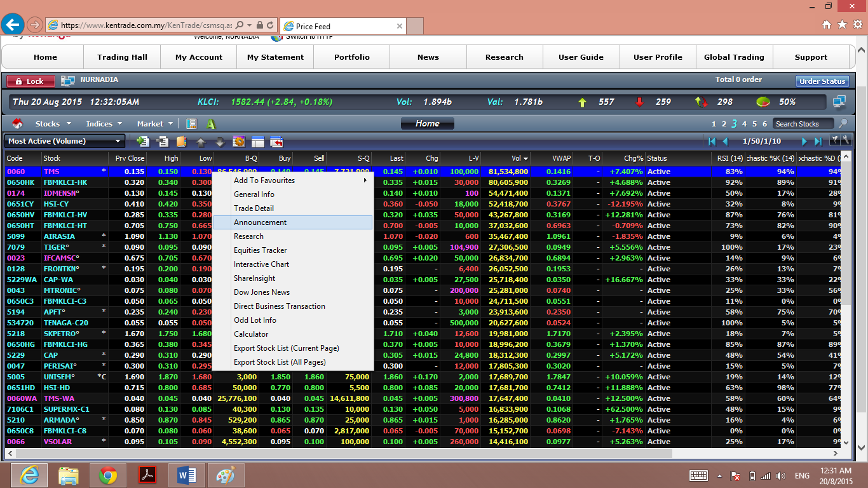This screenshot has height=488, width=868.
Task: Open Microsoft Word from the taskbar
Action: 186,475
